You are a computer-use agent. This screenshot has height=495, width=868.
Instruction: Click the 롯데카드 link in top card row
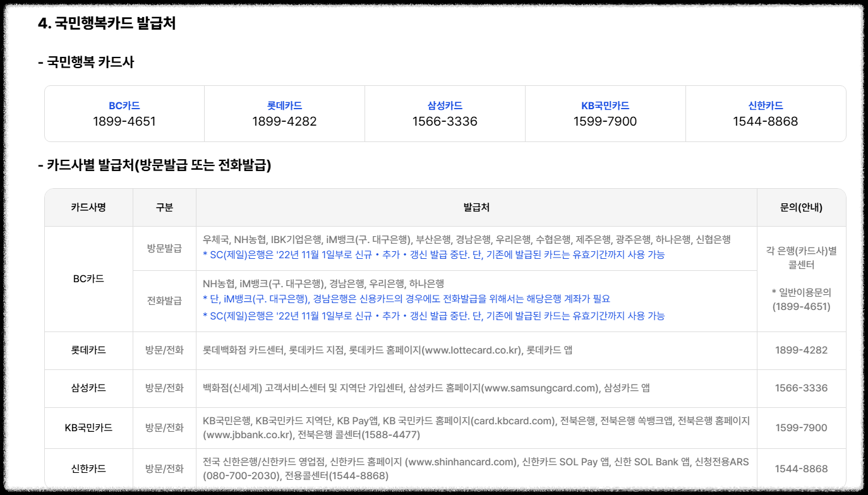pos(284,105)
